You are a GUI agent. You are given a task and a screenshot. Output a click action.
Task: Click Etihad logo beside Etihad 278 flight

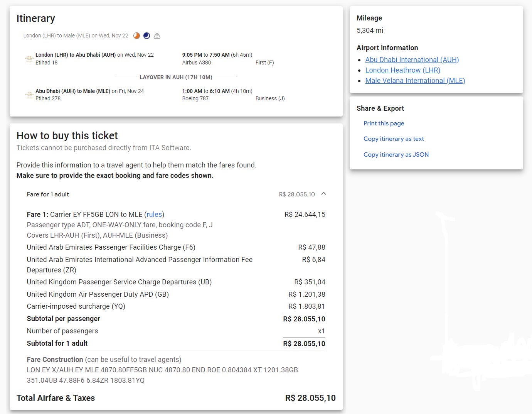point(29,95)
